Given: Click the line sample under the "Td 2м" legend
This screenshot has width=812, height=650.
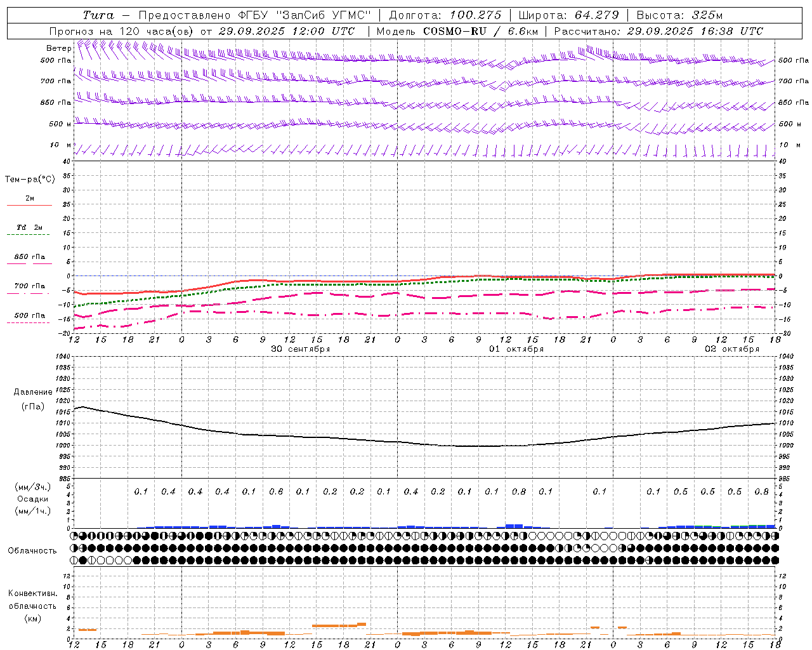Looking at the screenshot, I should pos(29,235).
